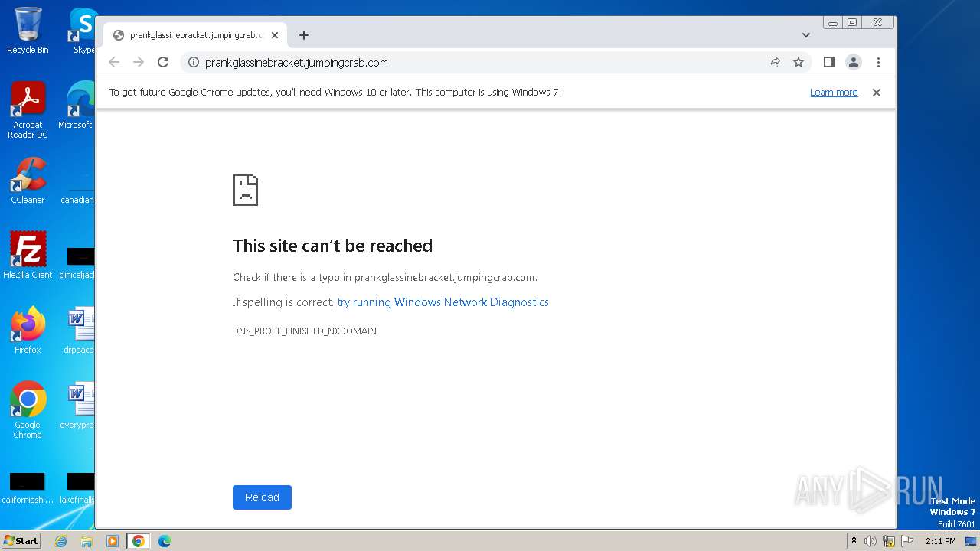Open volume speaker tray icon
The image size is (980, 551).
(x=871, y=541)
